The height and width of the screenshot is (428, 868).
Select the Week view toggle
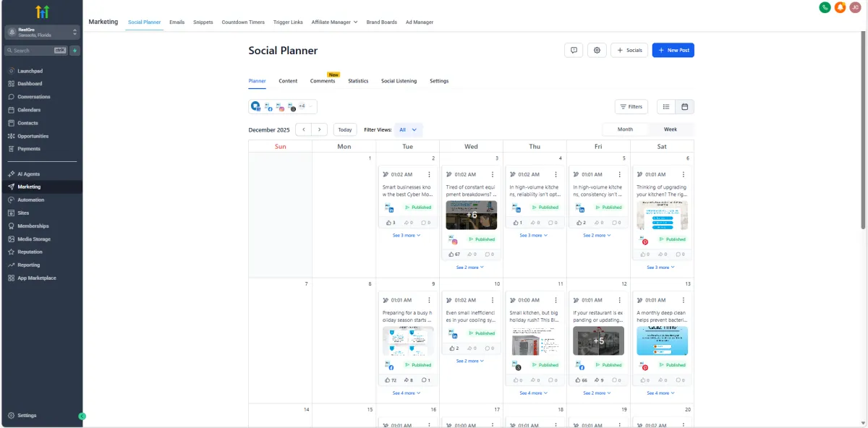[x=671, y=129]
